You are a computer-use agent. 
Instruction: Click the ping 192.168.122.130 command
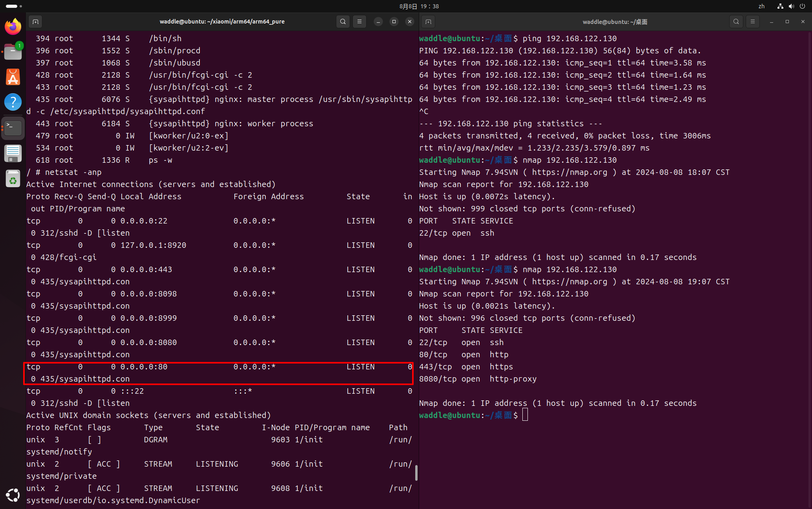570,38
